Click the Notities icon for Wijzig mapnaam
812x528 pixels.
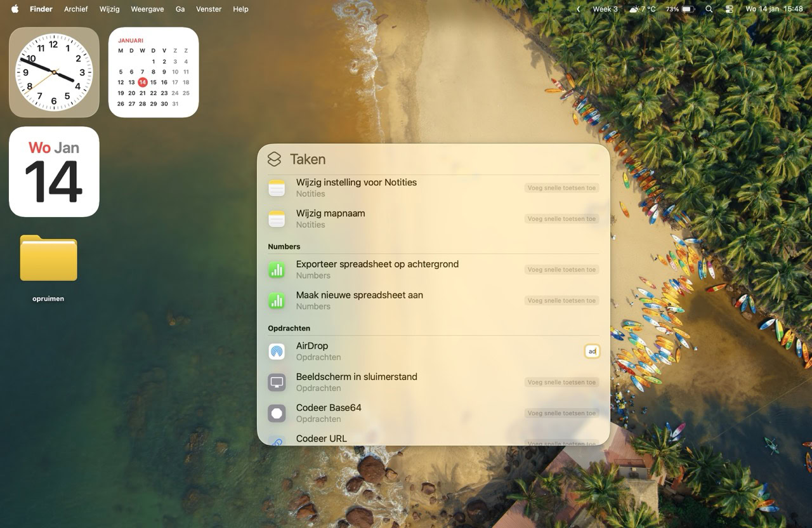click(x=277, y=219)
